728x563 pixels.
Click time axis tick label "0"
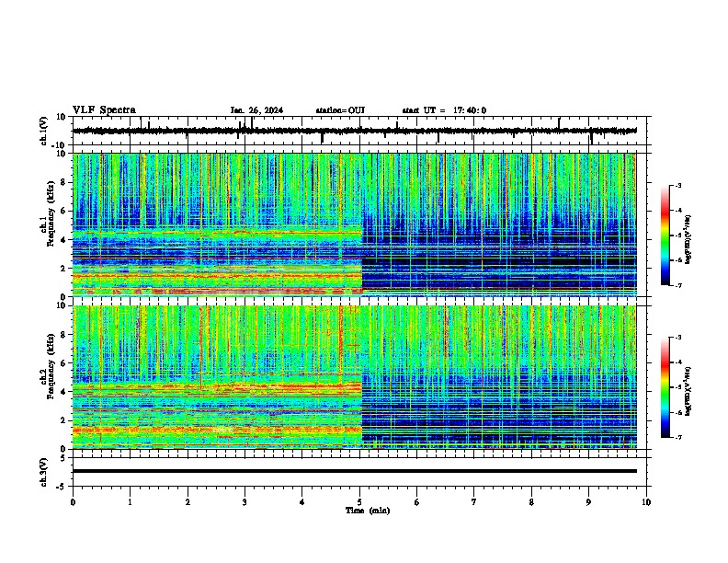click(73, 502)
